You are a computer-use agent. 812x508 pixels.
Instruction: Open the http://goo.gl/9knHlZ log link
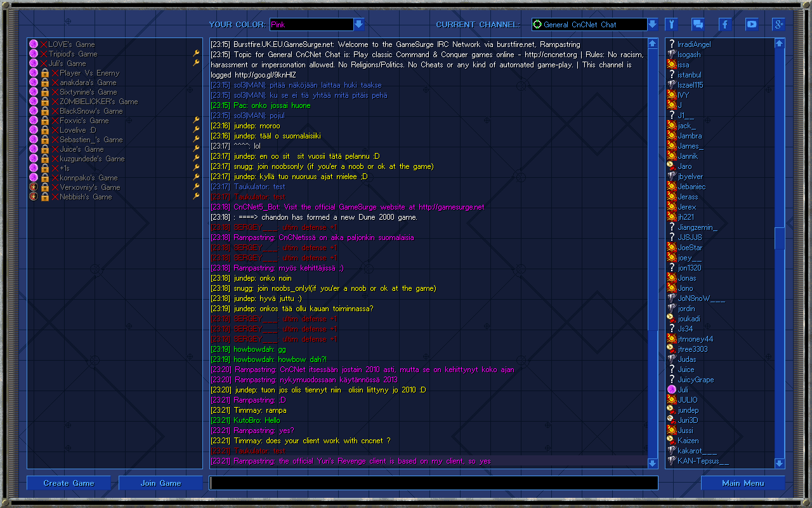coord(265,75)
